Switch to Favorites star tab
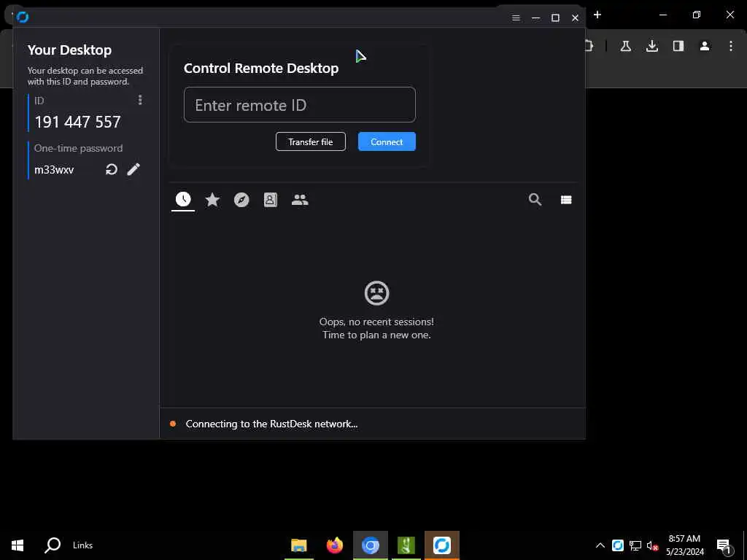The height and width of the screenshot is (560, 747). (x=212, y=200)
